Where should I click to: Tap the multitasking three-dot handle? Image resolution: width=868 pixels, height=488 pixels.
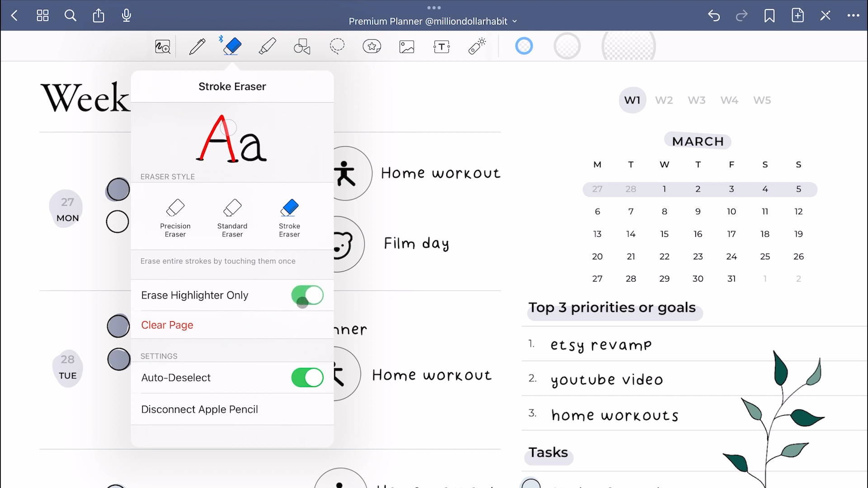[x=434, y=7]
